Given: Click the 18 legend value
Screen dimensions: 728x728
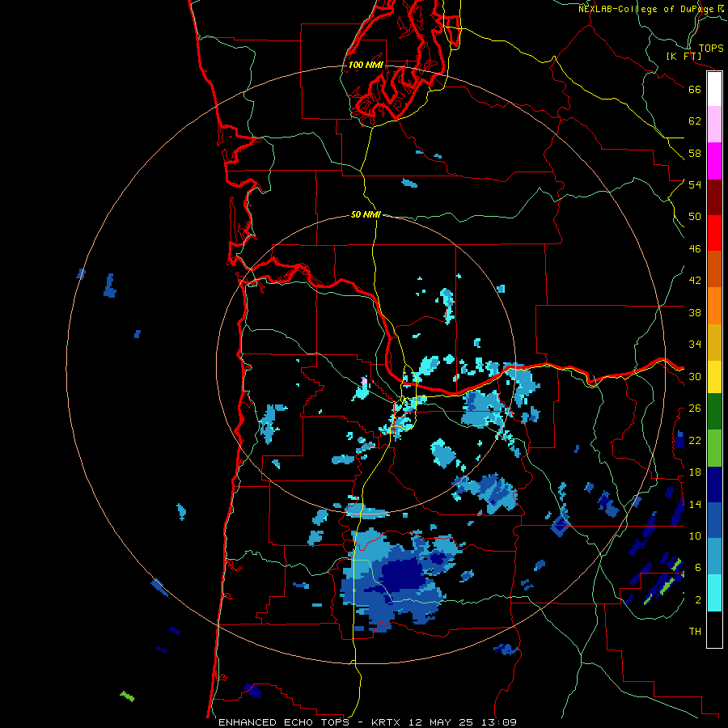Looking at the screenshot, I should 695,472.
